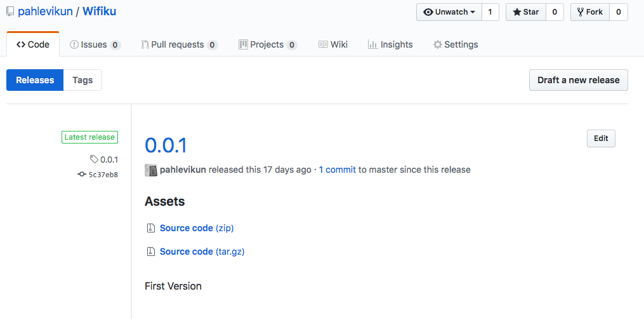Screen dimensions: 644x329
Task: Click the tar.gz file icon
Action: tap(151, 252)
